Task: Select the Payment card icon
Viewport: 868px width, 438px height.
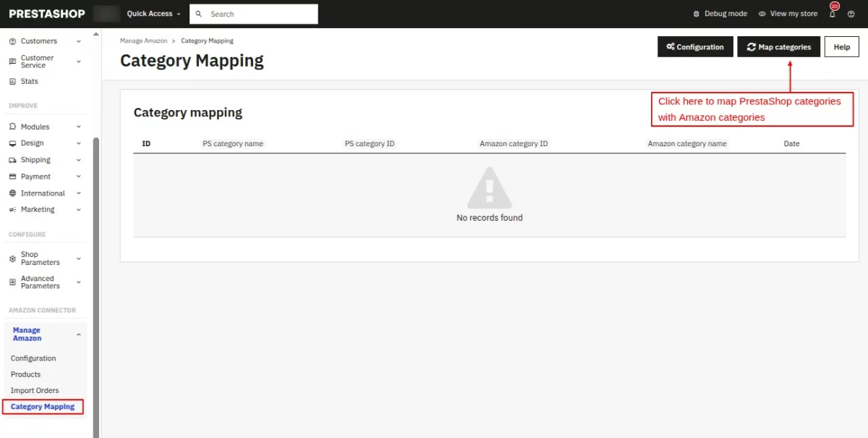Action: pyautogui.click(x=13, y=176)
